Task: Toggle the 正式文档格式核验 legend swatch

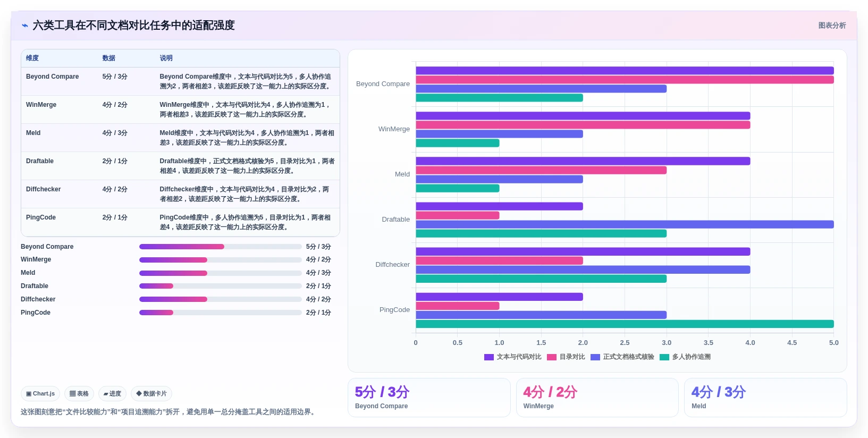Action: coord(595,357)
